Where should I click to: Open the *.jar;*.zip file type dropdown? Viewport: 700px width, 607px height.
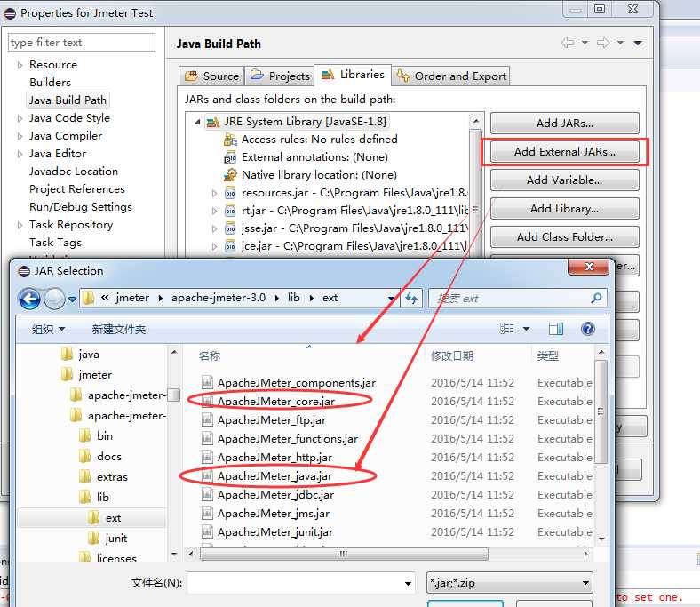(x=510, y=583)
